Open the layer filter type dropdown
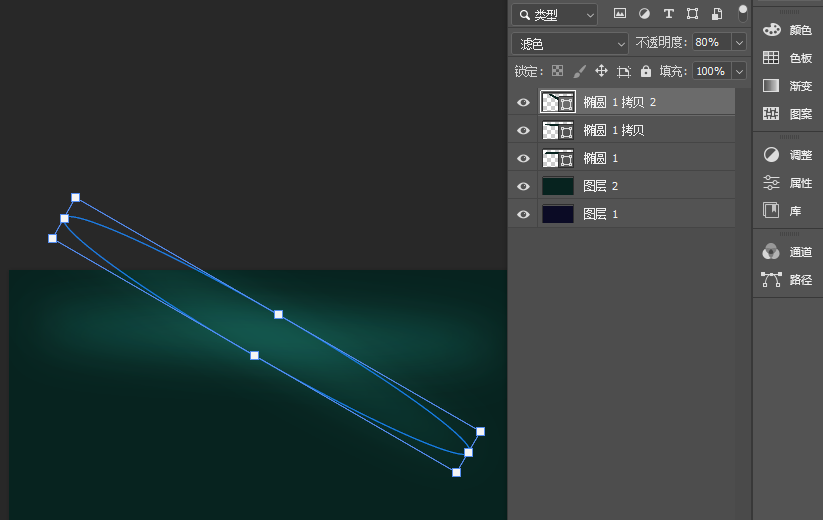 (554, 15)
